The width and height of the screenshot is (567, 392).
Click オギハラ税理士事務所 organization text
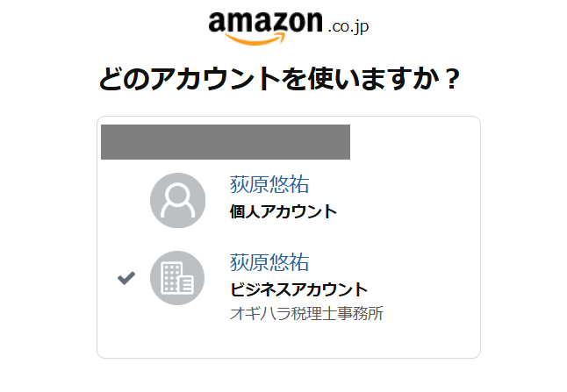pos(306,313)
